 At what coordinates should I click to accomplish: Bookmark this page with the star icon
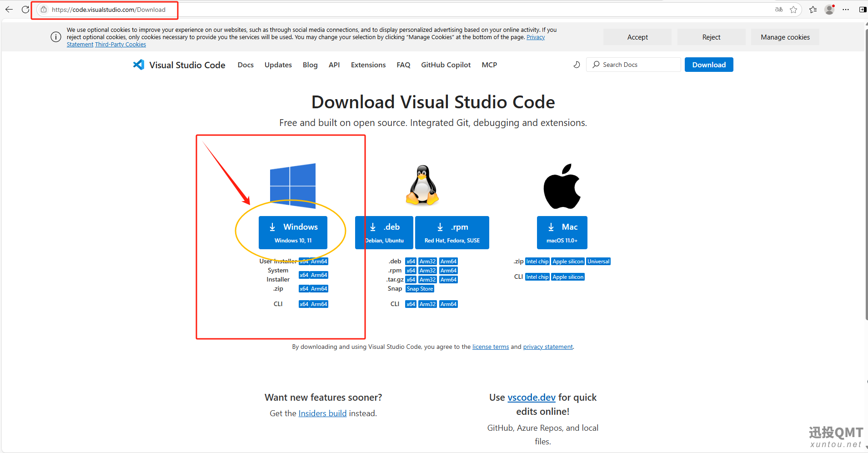[x=793, y=10]
